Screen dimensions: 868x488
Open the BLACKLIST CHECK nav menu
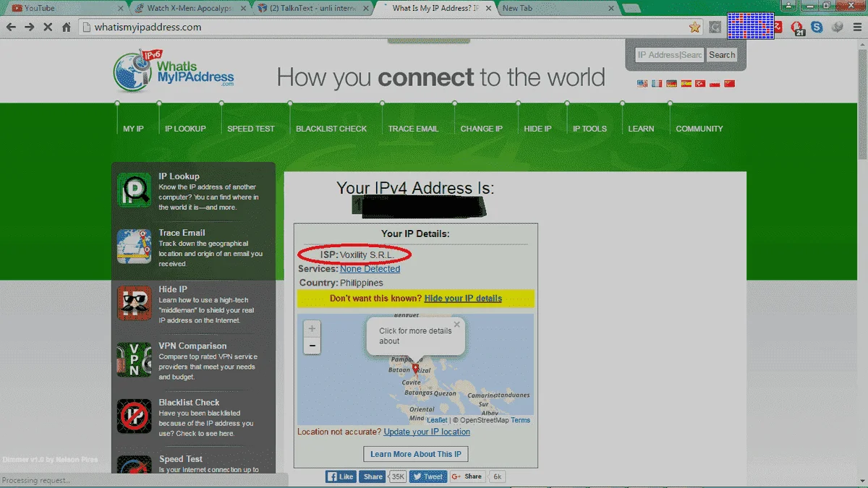coord(331,129)
